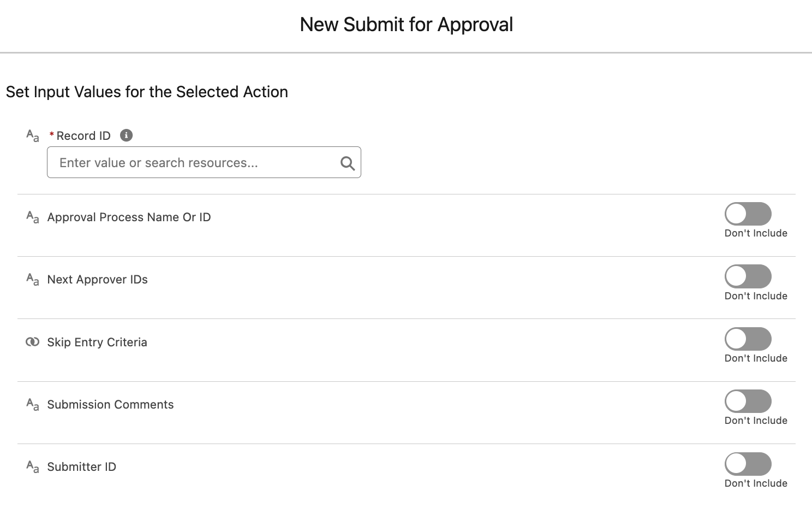Click the Aa icon next to Submission Comments
Viewport: 812px width, 508px height.
33,405
